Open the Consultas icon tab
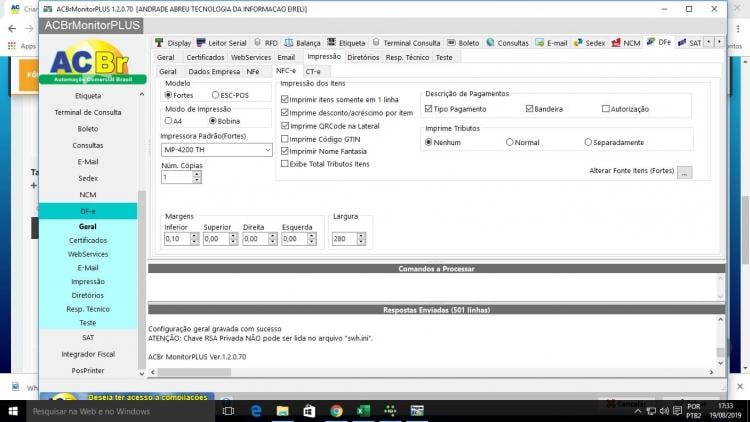Image resolution: width=750 pixels, height=422 pixels. (x=490, y=43)
